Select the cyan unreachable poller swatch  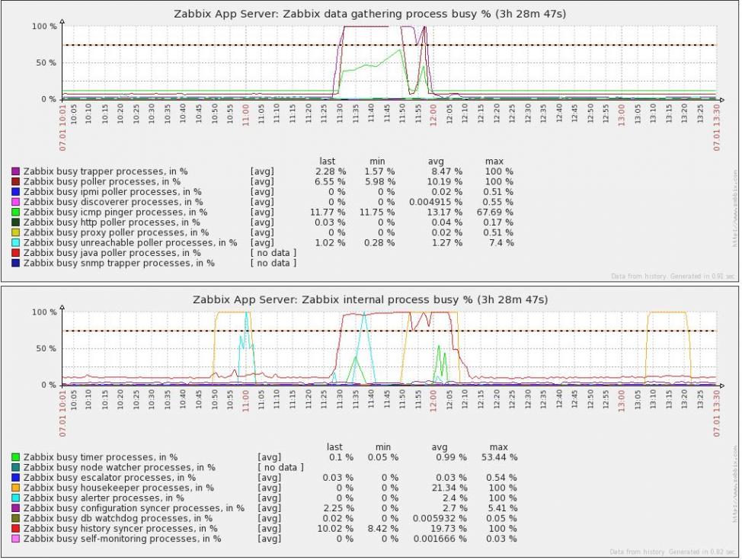(x=15, y=243)
